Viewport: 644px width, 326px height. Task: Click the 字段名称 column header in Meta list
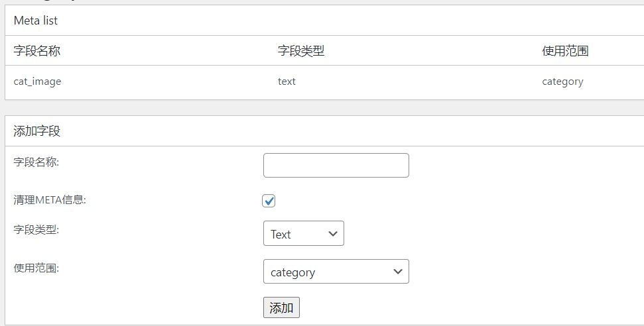click(x=37, y=51)
